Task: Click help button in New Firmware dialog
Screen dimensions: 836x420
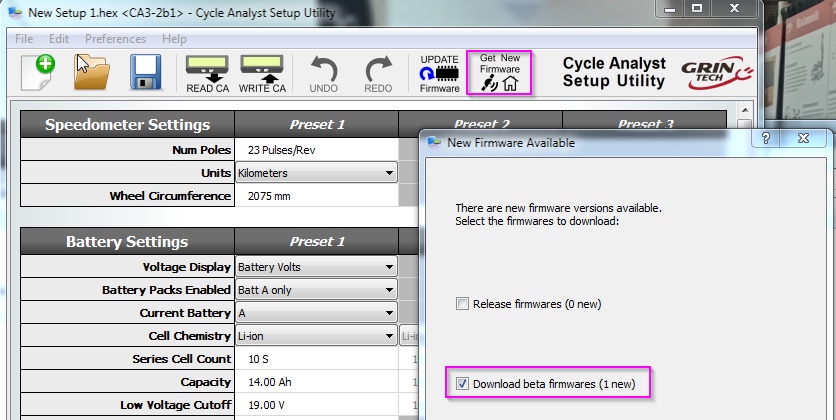Action: tap(766, 138)
